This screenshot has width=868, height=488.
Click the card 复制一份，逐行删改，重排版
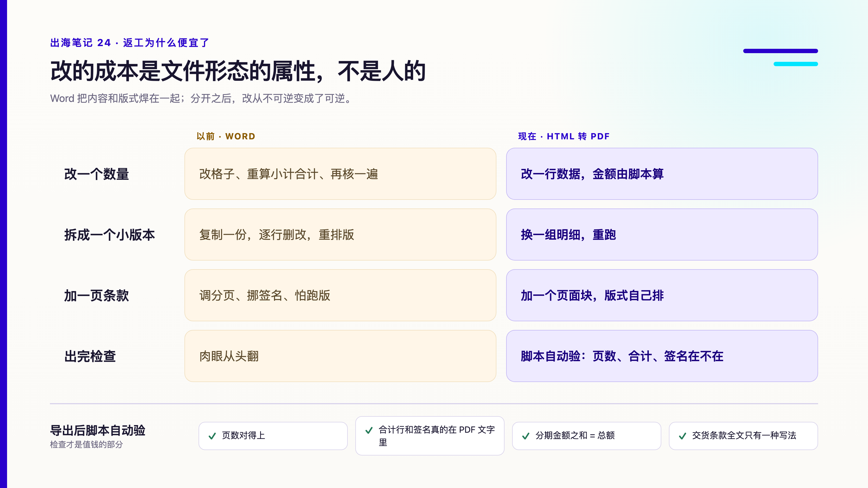[340, 235]
